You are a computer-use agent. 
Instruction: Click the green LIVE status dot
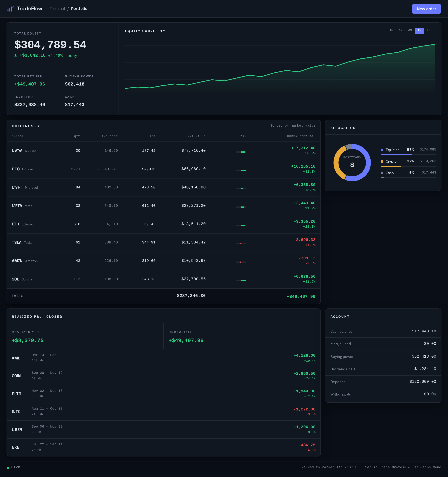(x=8, y=468)
